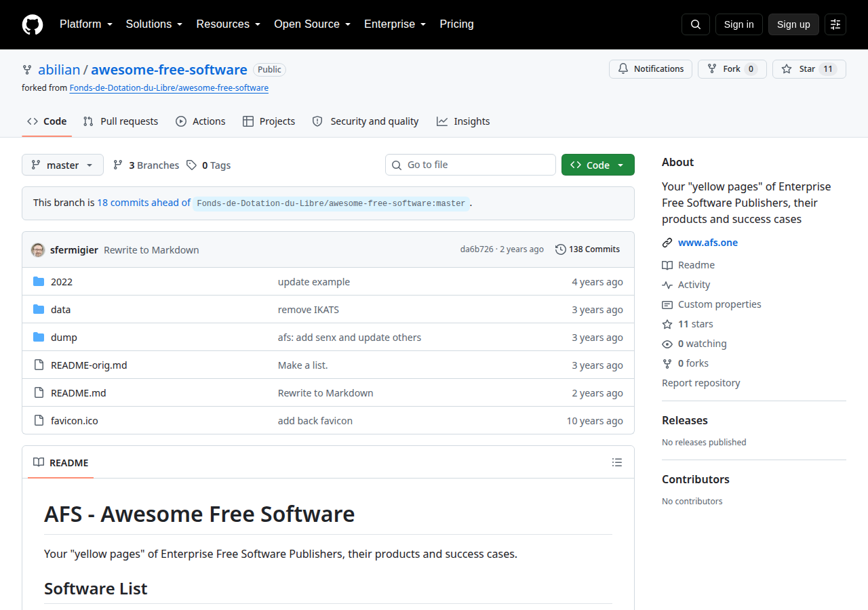The image size is (868, 610).
Task: Click the GitHub logo icon
Action: click(x=33, y=24)
